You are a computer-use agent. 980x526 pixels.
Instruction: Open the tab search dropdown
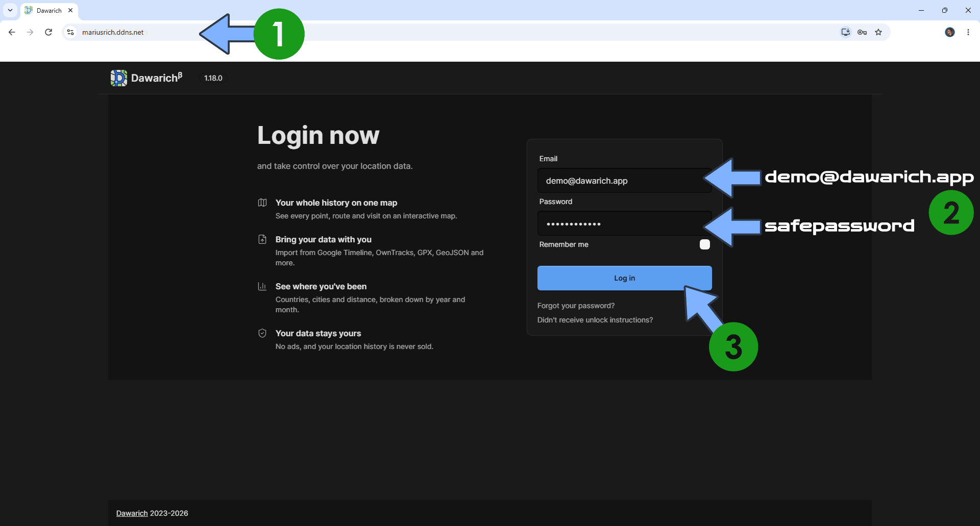click(10, 10)
